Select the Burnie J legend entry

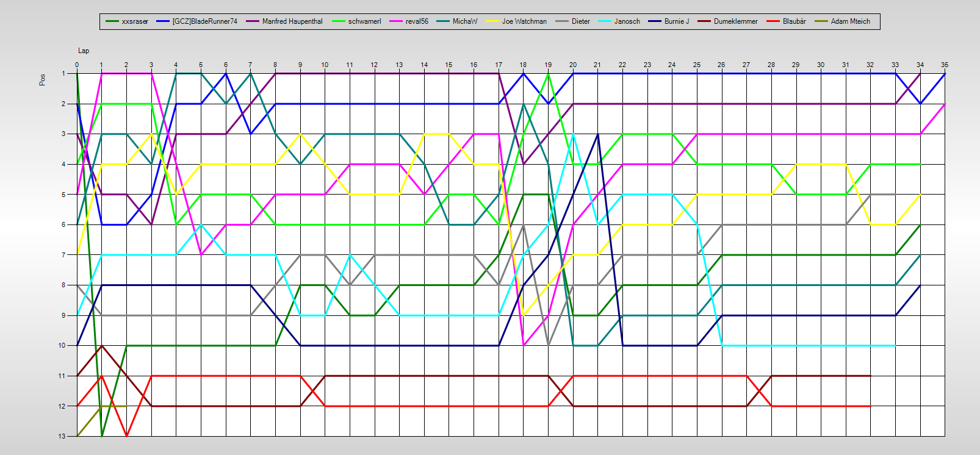point(669,21)
